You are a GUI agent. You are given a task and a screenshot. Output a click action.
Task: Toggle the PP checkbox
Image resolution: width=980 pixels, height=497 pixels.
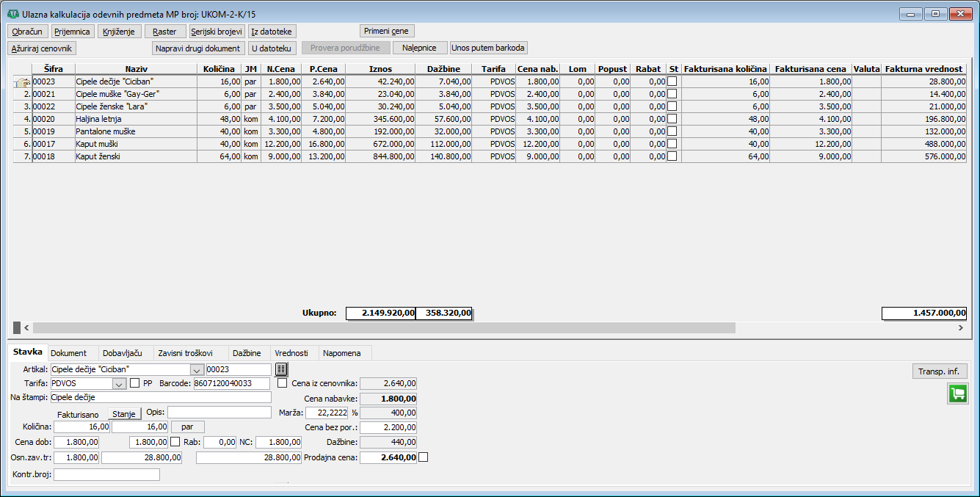point(135,383)
